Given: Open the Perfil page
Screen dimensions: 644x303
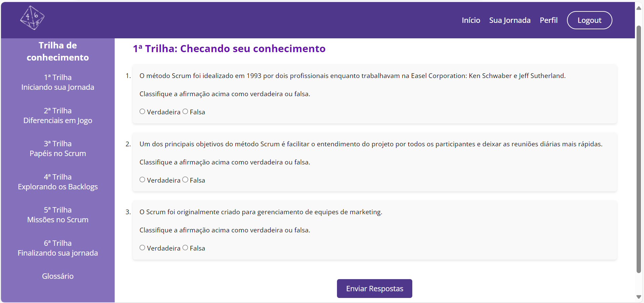Looking at the screenshot, I should 548,20.
